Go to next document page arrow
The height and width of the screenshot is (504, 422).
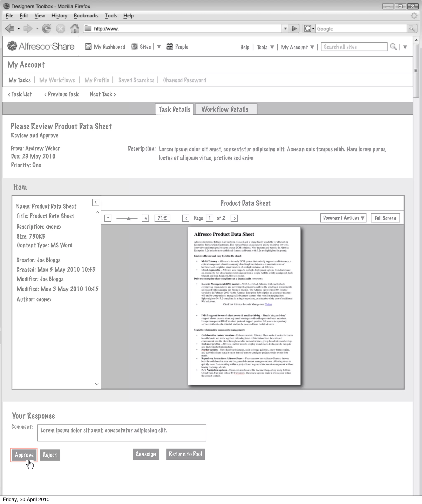(234, 218)
